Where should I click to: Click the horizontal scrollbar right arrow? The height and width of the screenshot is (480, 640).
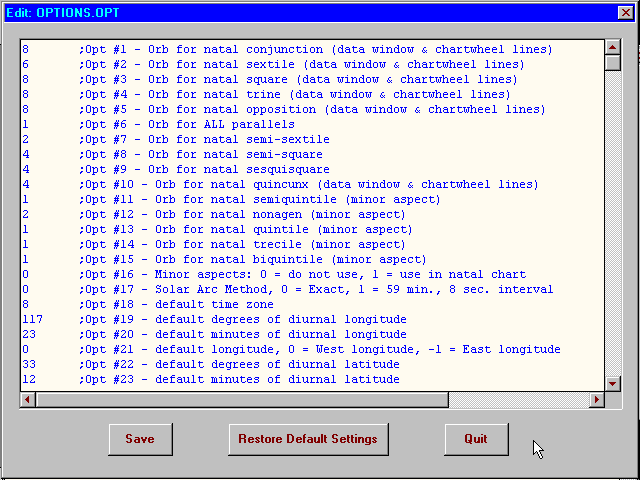(597, 399)
